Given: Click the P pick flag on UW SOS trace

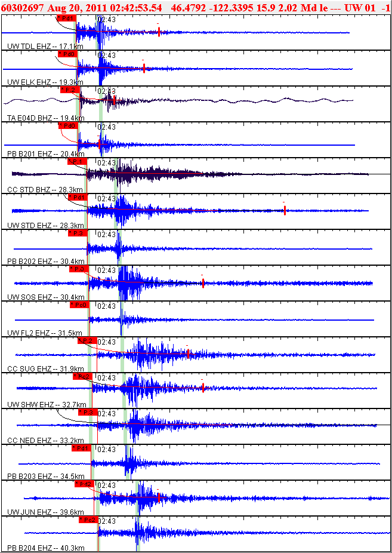Looking at the screenshot, I should (79, 269).
